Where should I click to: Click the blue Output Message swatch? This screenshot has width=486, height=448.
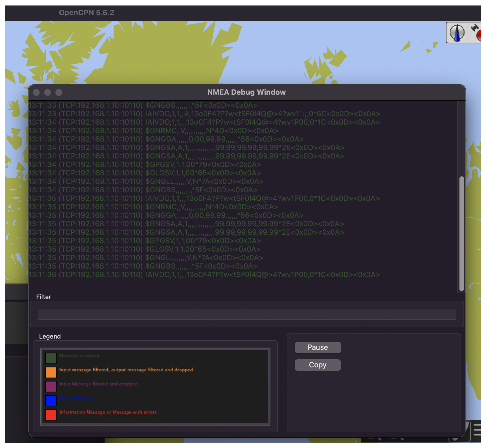point(51,401)
